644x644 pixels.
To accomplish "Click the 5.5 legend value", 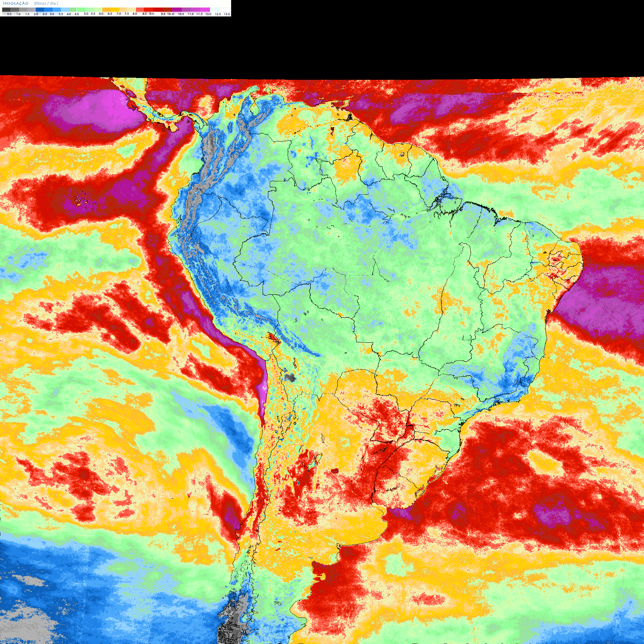I will (x=93, y=14).
